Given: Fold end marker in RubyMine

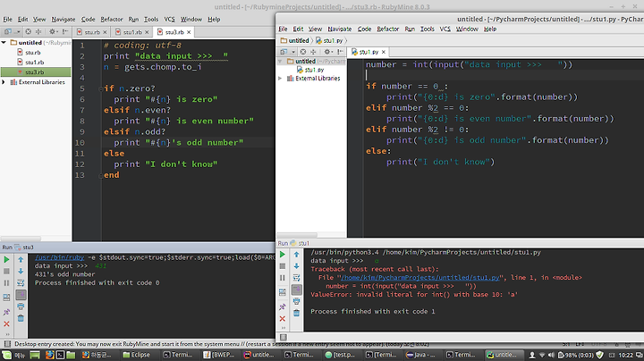Looking at the screenshot, I should coord(100,175).
